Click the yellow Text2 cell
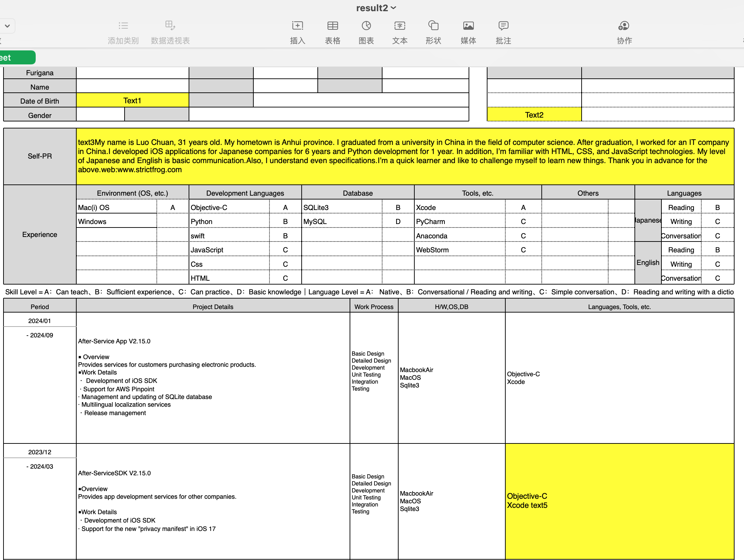Image resolution: width=744 pixels, height=560 pixels. pos(534,115)
